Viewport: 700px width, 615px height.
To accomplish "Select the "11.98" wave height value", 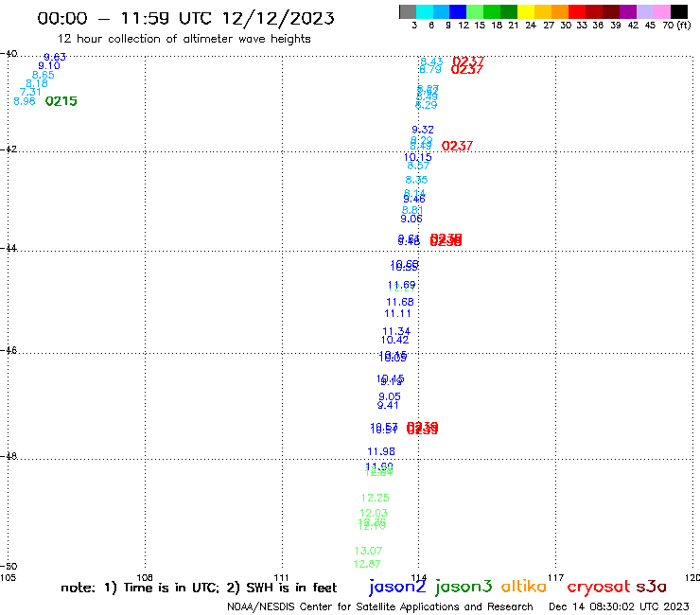I will [x=381, y=451].
